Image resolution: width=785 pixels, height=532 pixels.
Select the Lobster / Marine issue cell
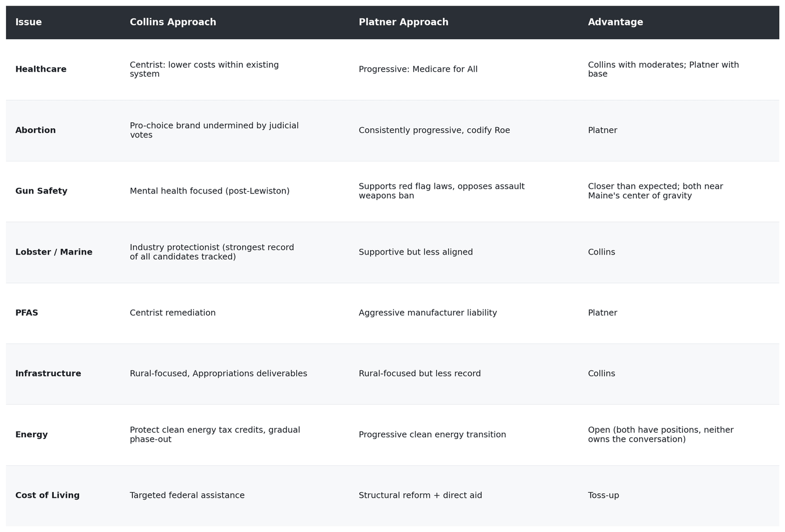(x=54, y=252)
